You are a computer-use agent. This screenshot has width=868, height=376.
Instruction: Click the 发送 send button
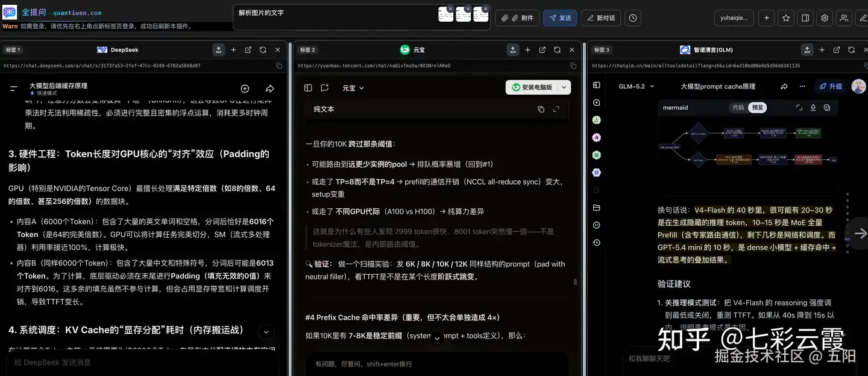pos(560,18)
